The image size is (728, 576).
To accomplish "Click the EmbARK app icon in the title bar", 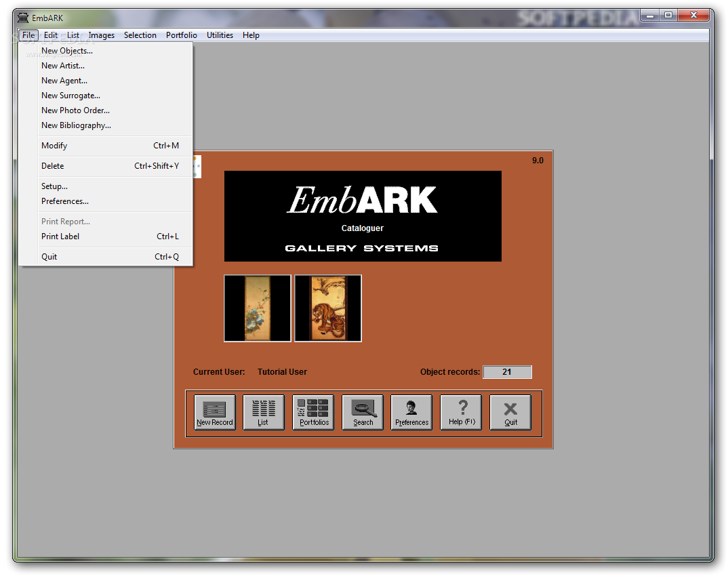I will coord(23,18).
